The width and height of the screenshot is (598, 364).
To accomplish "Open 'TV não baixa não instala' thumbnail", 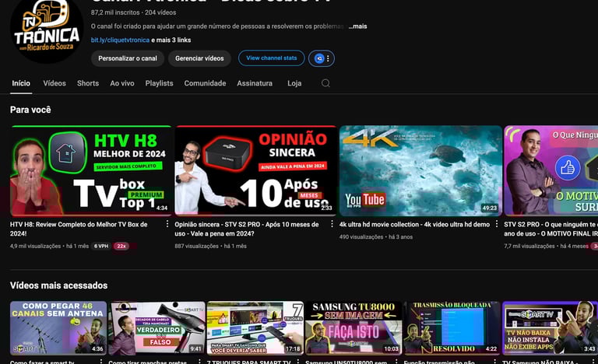I will [551, 328].
